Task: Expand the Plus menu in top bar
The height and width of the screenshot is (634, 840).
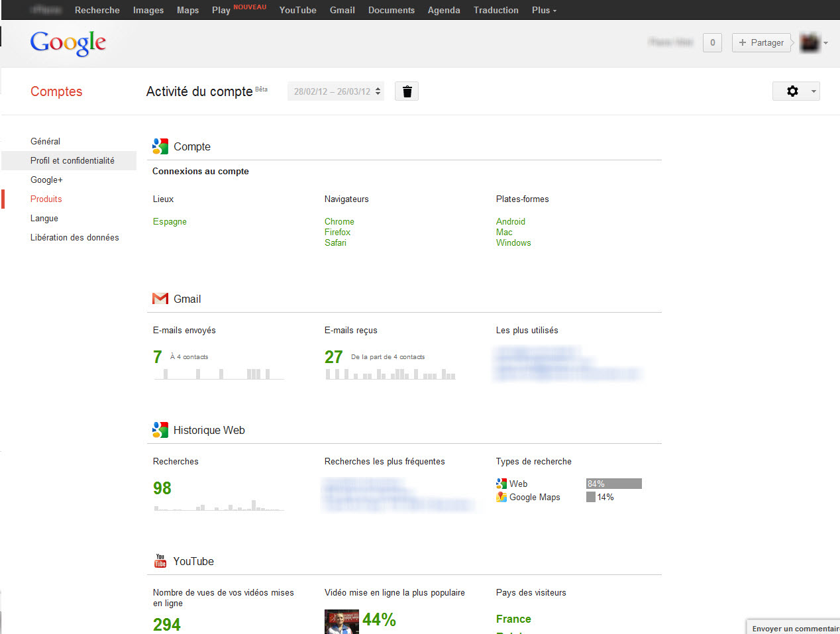Action: click(x=544, y=10)
